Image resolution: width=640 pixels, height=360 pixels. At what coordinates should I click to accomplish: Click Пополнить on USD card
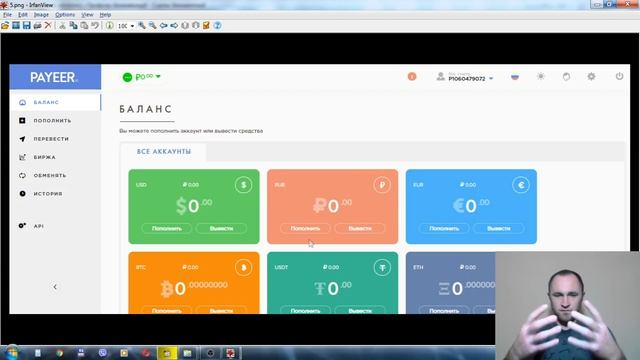coord(167,229)
